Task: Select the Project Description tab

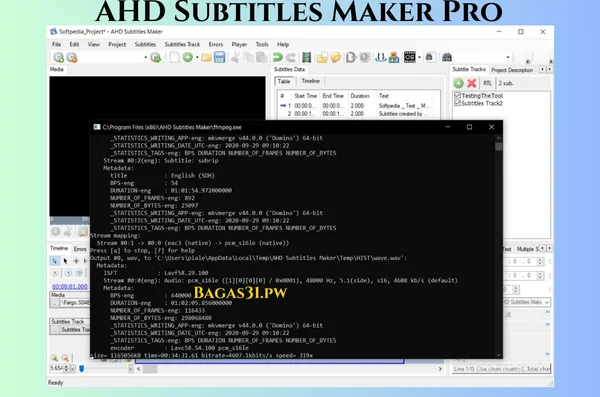Action: tap(512, 70)
